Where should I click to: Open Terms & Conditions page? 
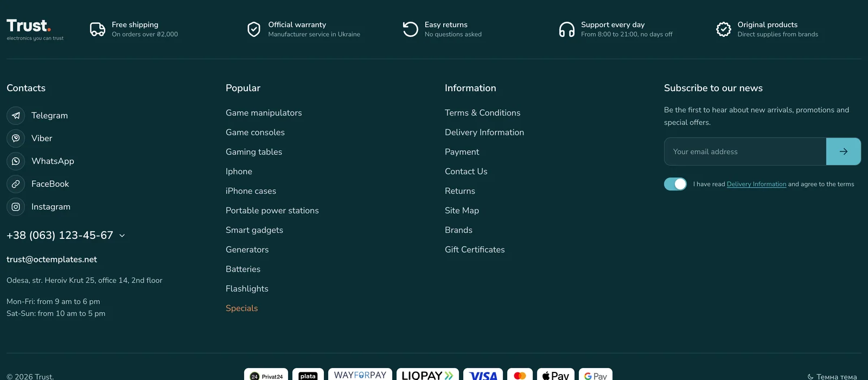click(x=482, y=113)
